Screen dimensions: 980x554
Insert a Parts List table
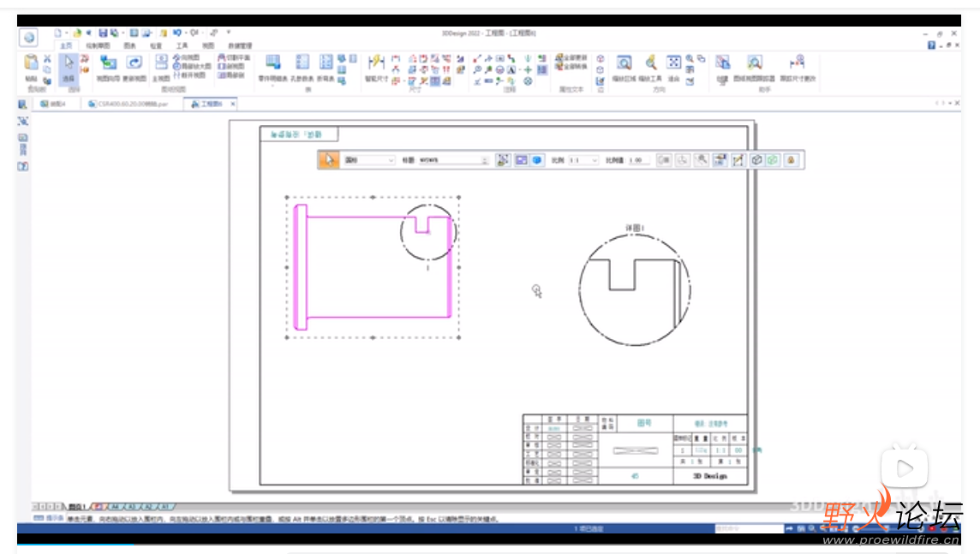click(x=272, y=69)
